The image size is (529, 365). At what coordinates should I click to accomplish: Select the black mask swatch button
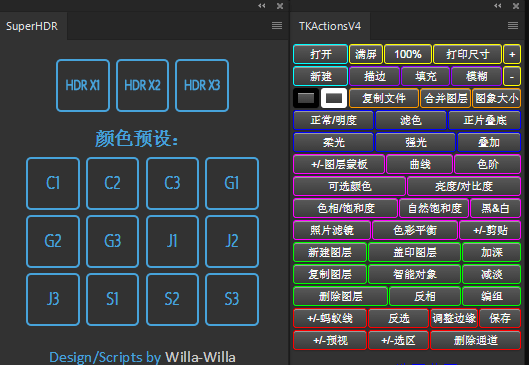306,98
